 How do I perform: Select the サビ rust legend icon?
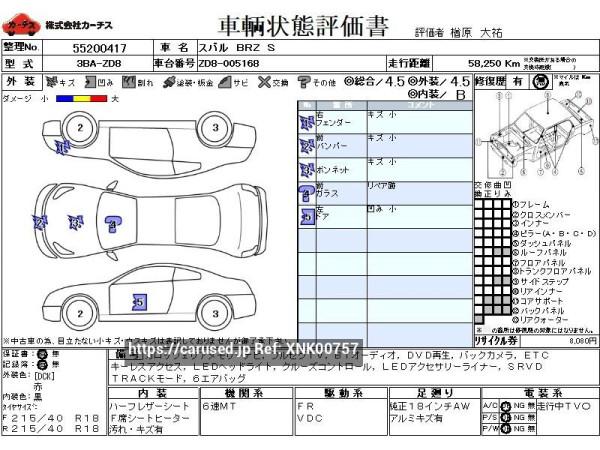(226, 82)
